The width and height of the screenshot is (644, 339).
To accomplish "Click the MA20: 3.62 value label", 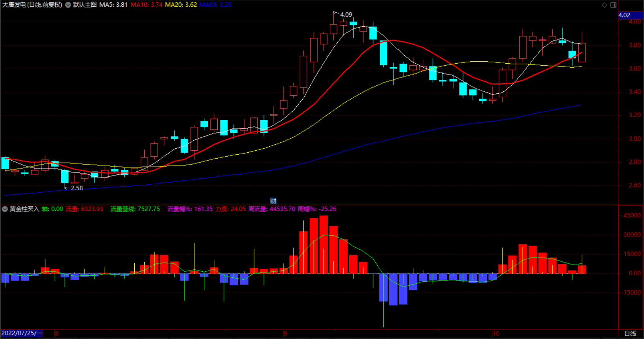I will pyautogui.click(x=181, y=5).
